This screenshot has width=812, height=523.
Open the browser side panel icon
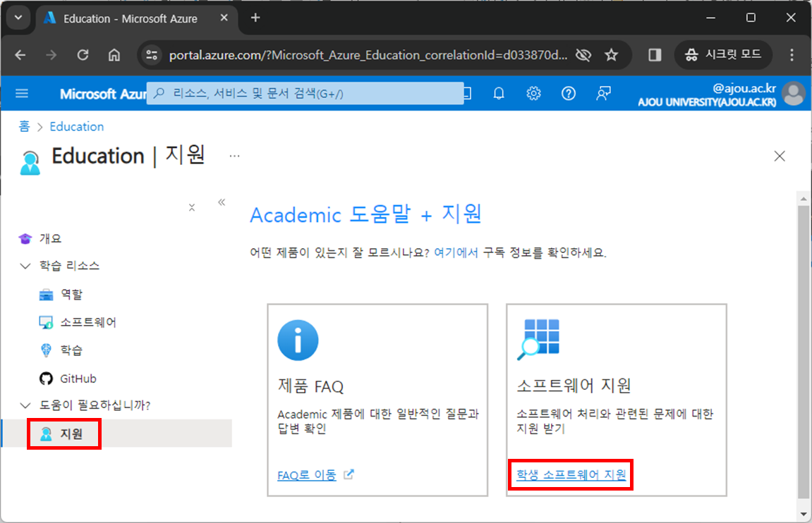655,55
